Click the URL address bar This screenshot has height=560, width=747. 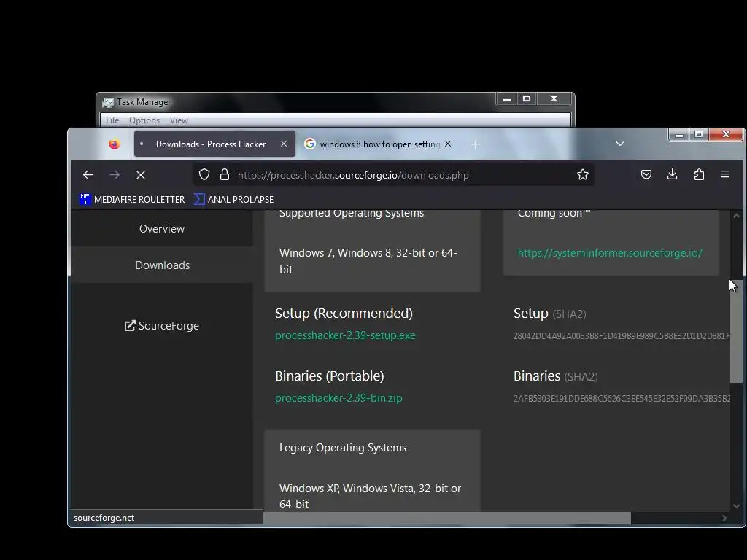[x=393, y=175]
